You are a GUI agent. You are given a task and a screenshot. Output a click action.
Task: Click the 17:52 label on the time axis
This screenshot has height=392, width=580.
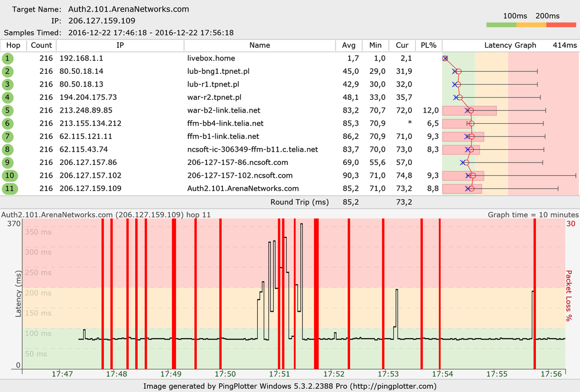333,374
